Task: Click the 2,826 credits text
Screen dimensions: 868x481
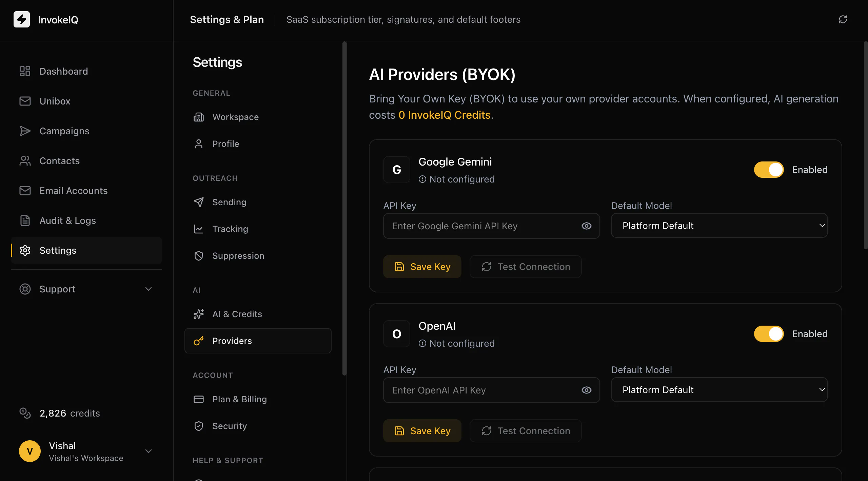Action: 70,413
